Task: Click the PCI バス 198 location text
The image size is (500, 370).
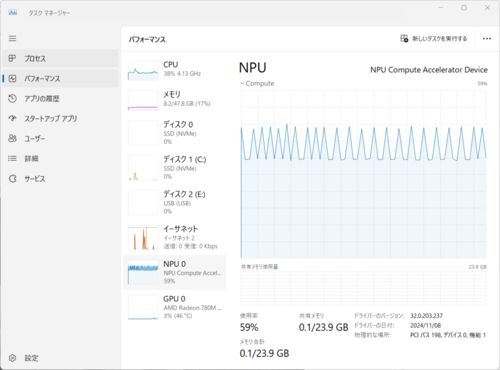Action: click(448, 335)
